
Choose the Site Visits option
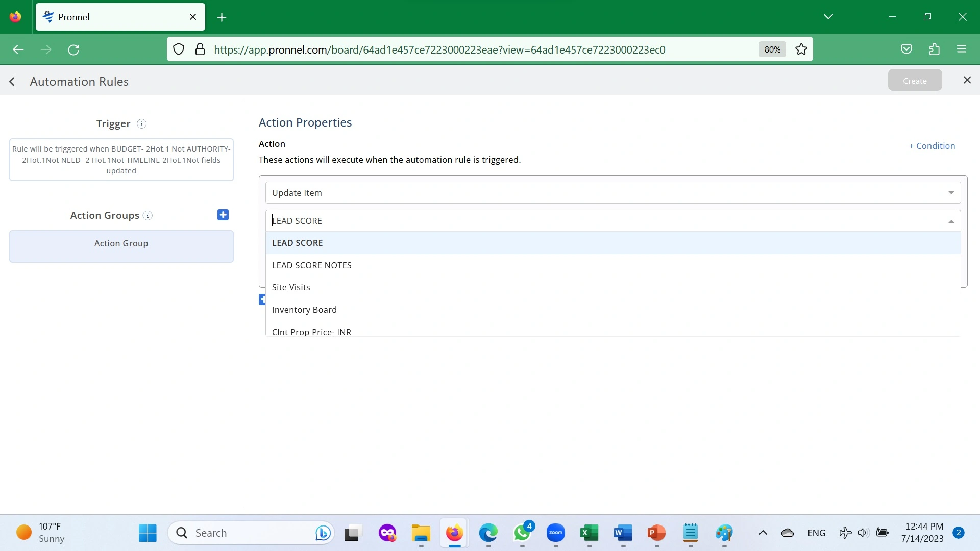pos(613,287)
